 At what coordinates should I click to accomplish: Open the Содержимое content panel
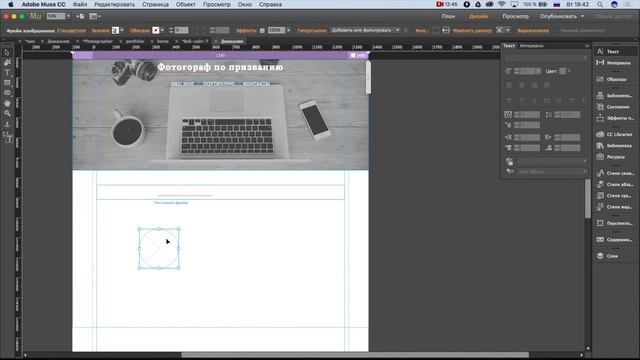point(614,240)
